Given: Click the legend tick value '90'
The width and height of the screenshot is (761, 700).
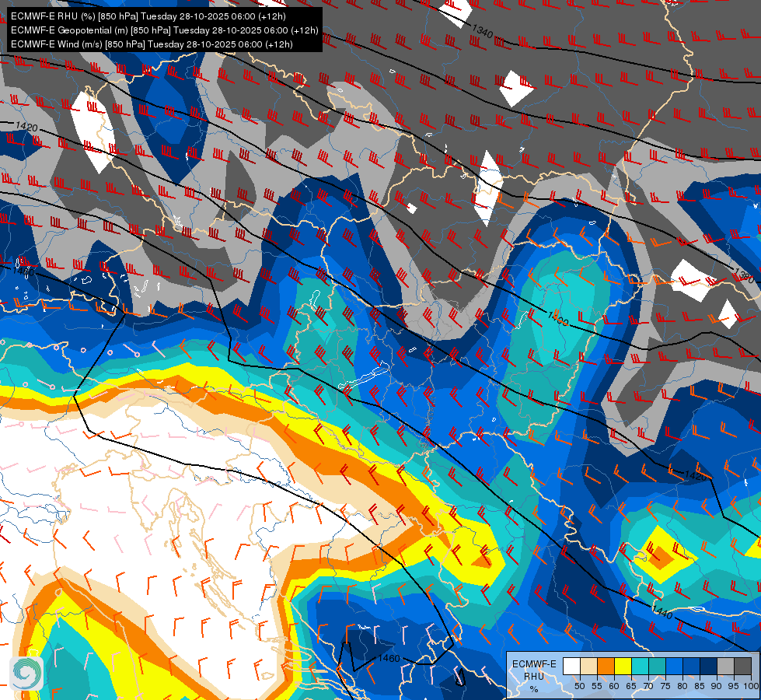Looking at the screenshot, I should click(717, 686).
